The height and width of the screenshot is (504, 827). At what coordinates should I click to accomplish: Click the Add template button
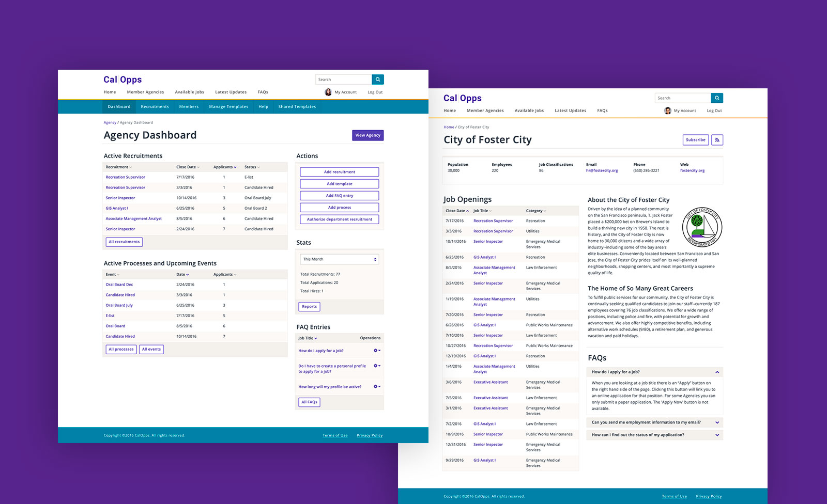coord(340,184)
